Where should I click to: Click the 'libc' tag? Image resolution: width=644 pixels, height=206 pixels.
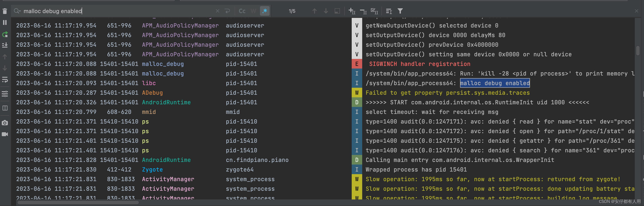pos(149,83)
